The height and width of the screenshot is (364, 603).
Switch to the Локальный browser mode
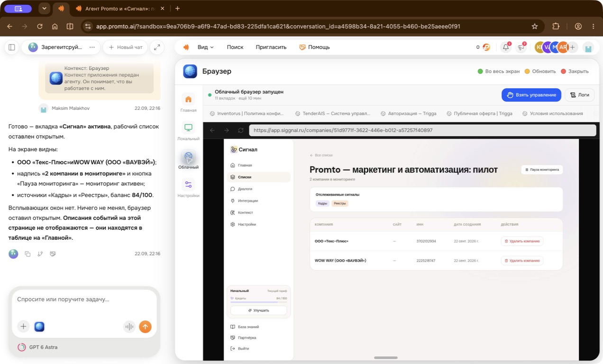coord(188,131)
